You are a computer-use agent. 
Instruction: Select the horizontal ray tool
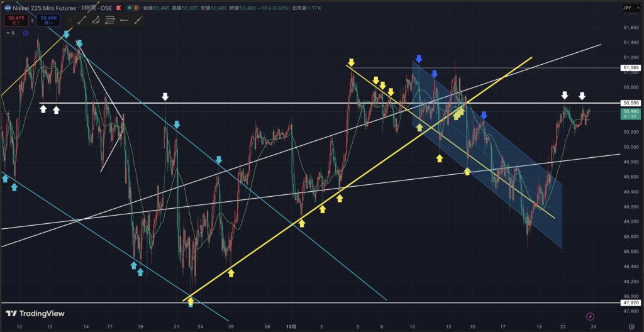tap(123, 20)
